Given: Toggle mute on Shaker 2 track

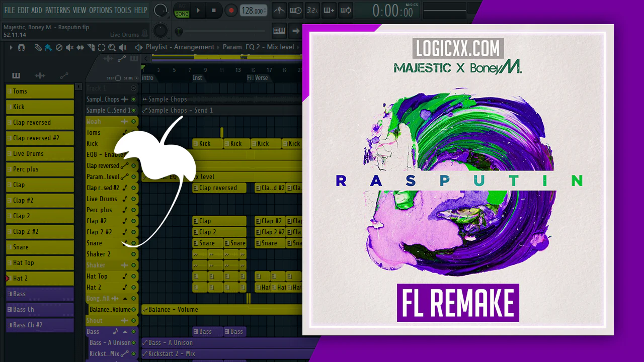Looking at the screenshot, I should coord(133,254).
